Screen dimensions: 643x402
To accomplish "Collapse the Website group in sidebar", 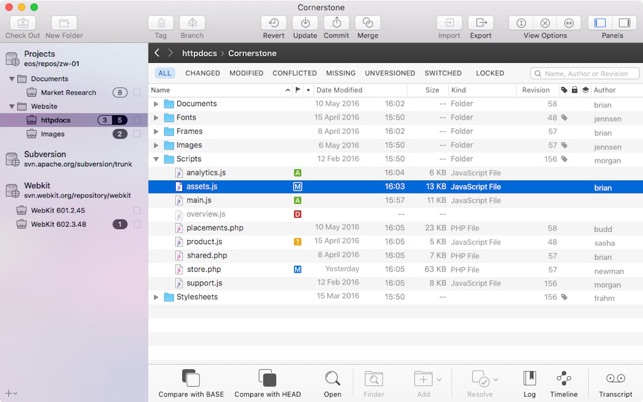I will pyautogui.click(x=11, y=107).
